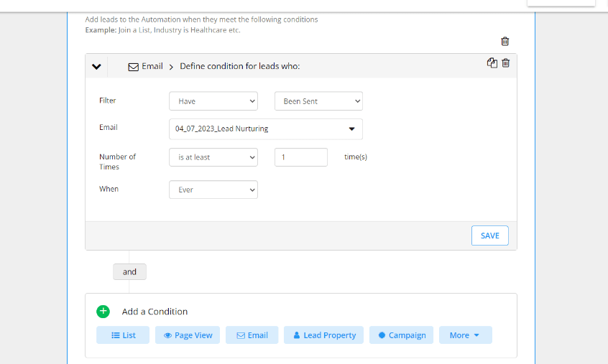Add a Lead Property condition
The width and height of the screenshot is (608, 364).
(324, 335)
